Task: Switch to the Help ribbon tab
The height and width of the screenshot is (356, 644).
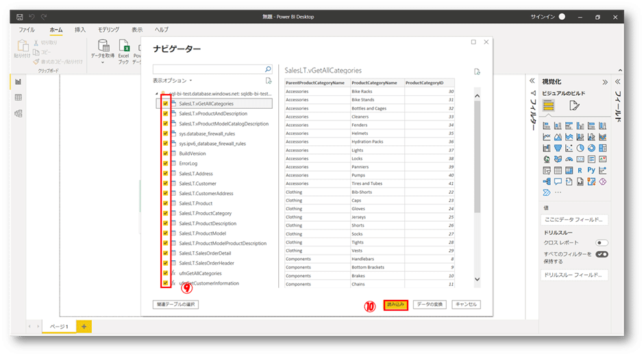Action: coord(162,29)
